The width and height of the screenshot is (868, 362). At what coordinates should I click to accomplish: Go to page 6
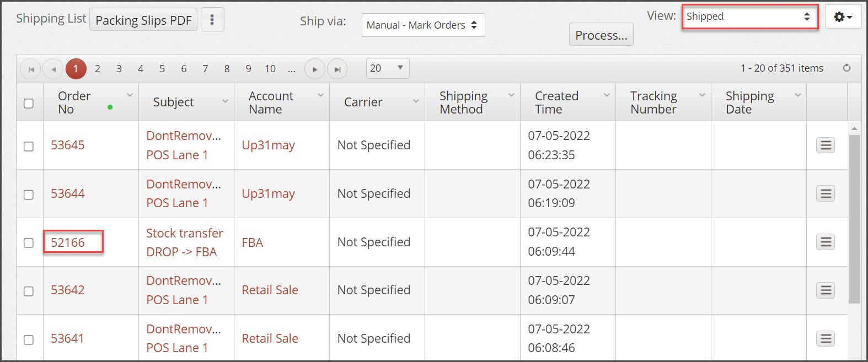tap(184, 69)
